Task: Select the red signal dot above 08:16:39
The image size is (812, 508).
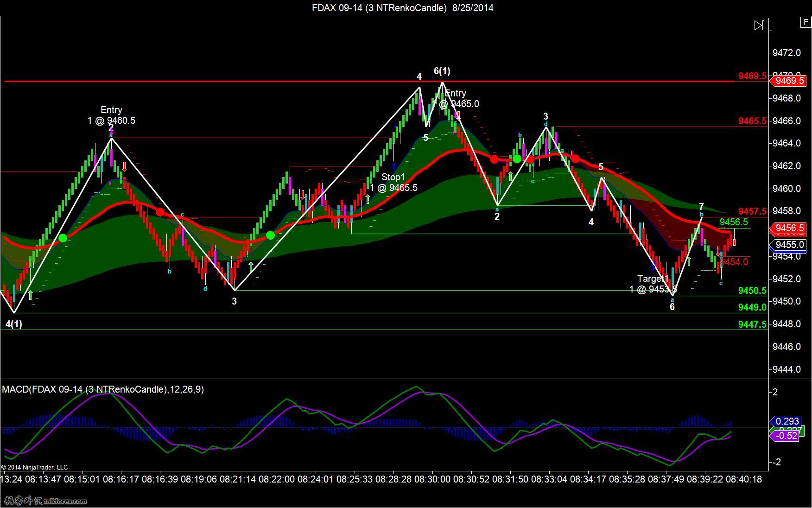Action: 160,212
